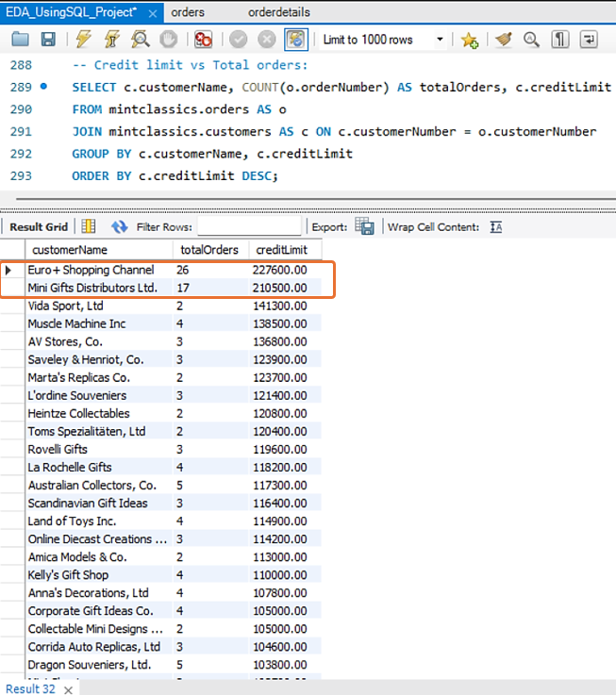Image resolution: width=616 pixels, height=695 pixels.
Task: Stop query execution hand icon
Action: point(168,40)
